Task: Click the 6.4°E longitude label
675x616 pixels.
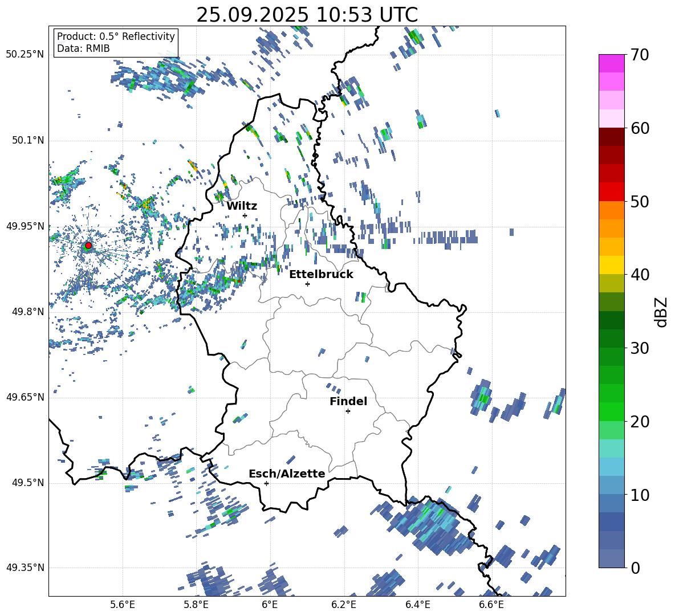Action: pyautogui.click(x=417, y=605)
